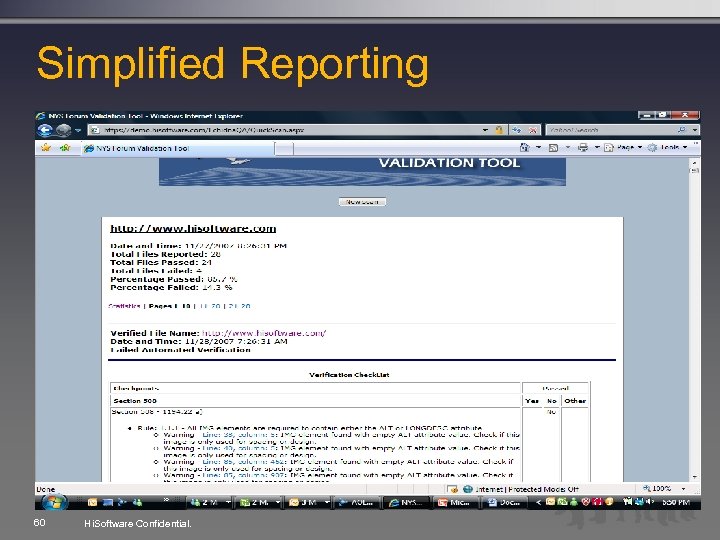This screenshot has width=720, height=540.
Task: Click the popup blocker icon in status bar
Action: [x=452, y=489]
